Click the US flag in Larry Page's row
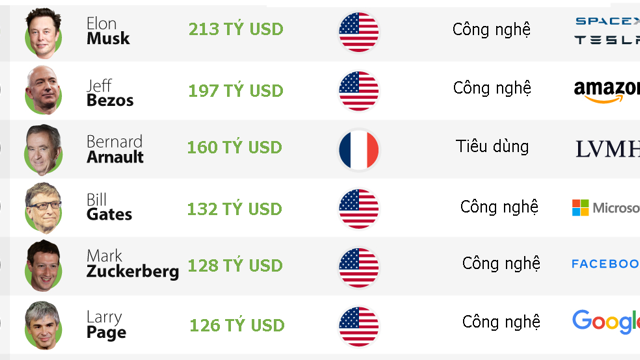The image size is (640, 360). tap(359, 327)
